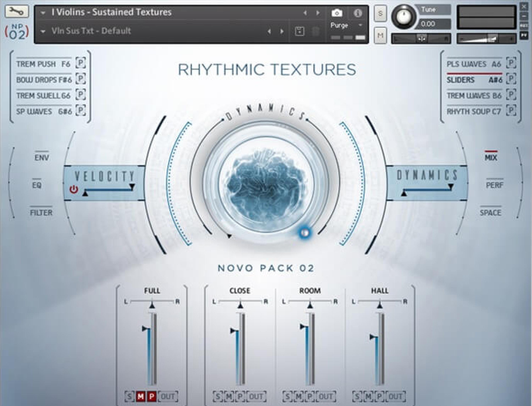Image resolution: width=532 pixels, height=406 pixels.
Task: Solo the instrument with the S button
Action: coord(380,14)
